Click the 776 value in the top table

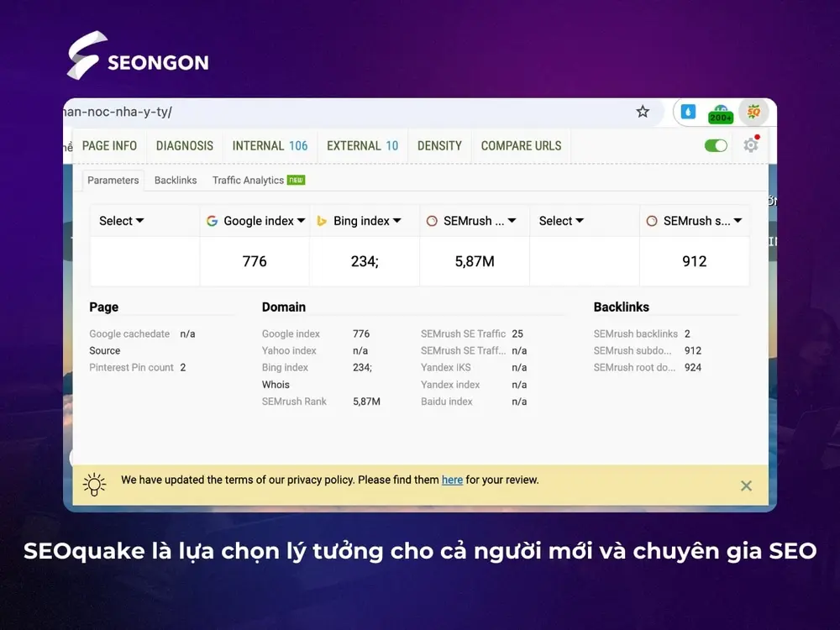tap(255, 261)
